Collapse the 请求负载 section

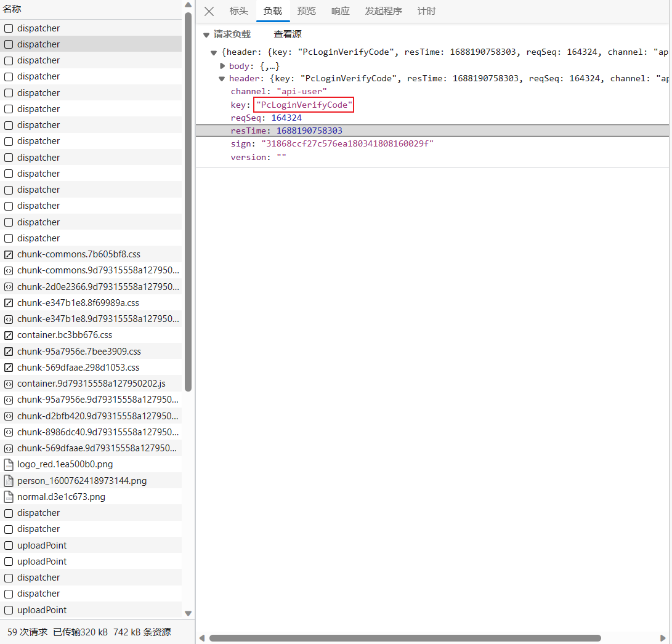point(206,35)
